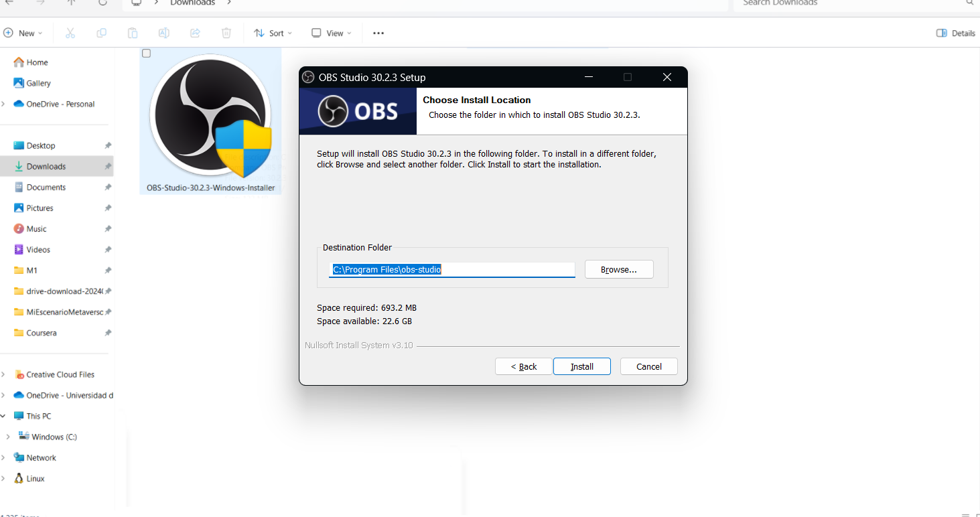Click Downloads in the address bar breadcrumb
Screen dimensions: 980x517
[193, 3]
